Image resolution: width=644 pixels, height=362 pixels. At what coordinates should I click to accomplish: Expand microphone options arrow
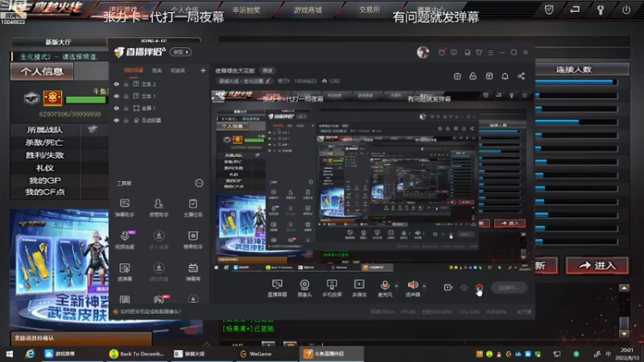[x=396, y=286]
